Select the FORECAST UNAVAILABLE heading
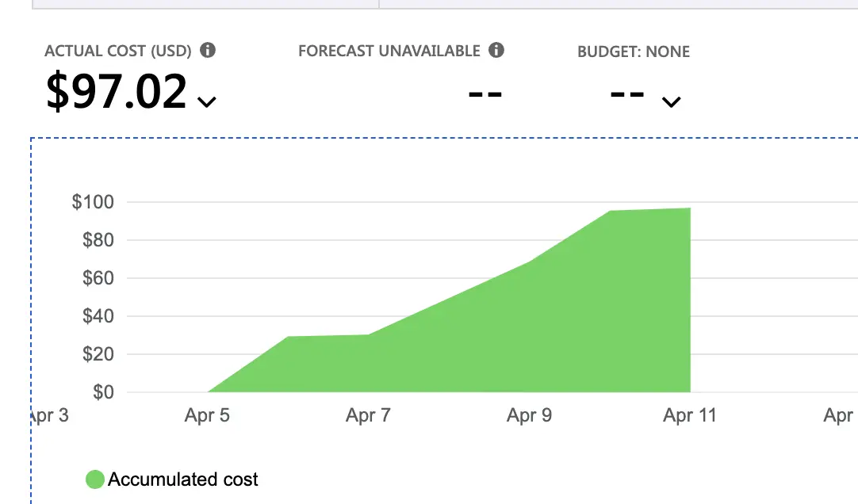858x504 pixels. [x=389, y=52]
